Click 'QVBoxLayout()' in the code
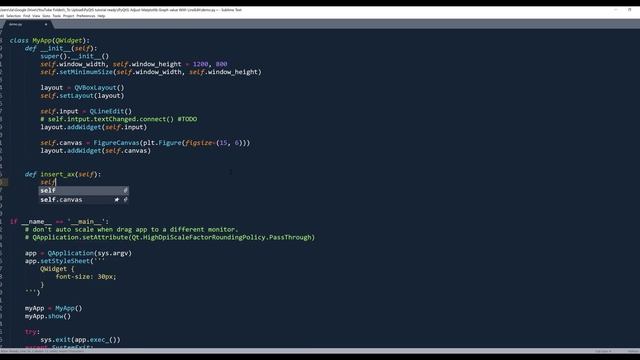 [x=99, y=88]
